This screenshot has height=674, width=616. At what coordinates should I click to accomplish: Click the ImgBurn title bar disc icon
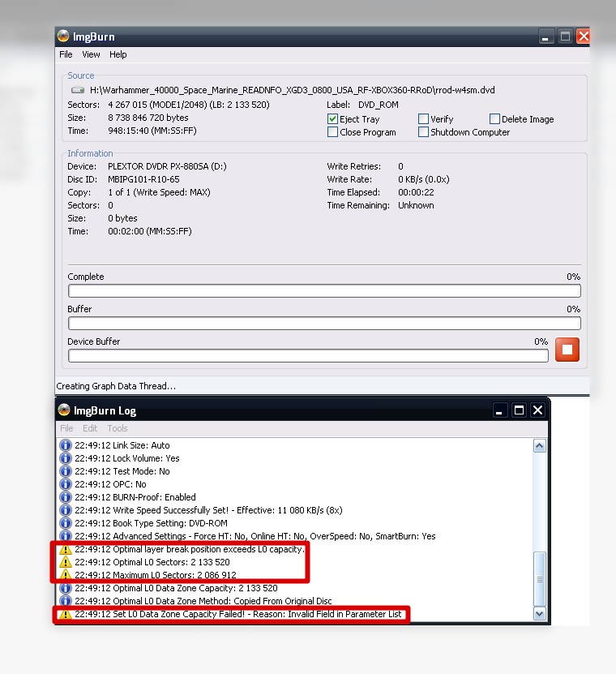pyautogui.click(x=63, y=36)
